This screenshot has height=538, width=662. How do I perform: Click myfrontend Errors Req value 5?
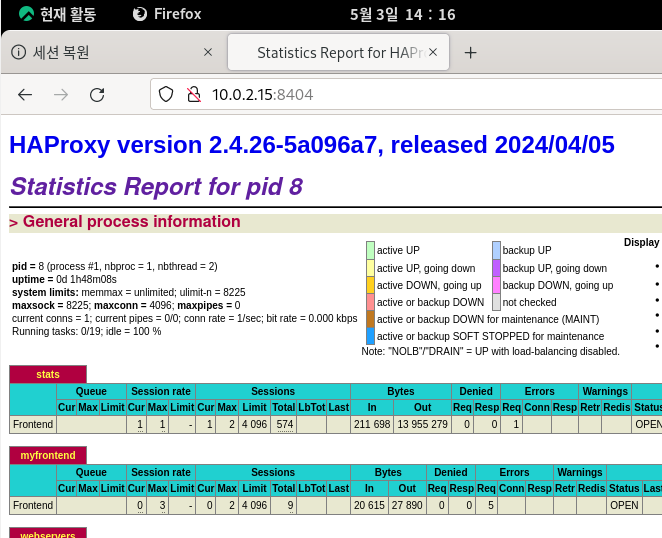(x=491, y=505)
